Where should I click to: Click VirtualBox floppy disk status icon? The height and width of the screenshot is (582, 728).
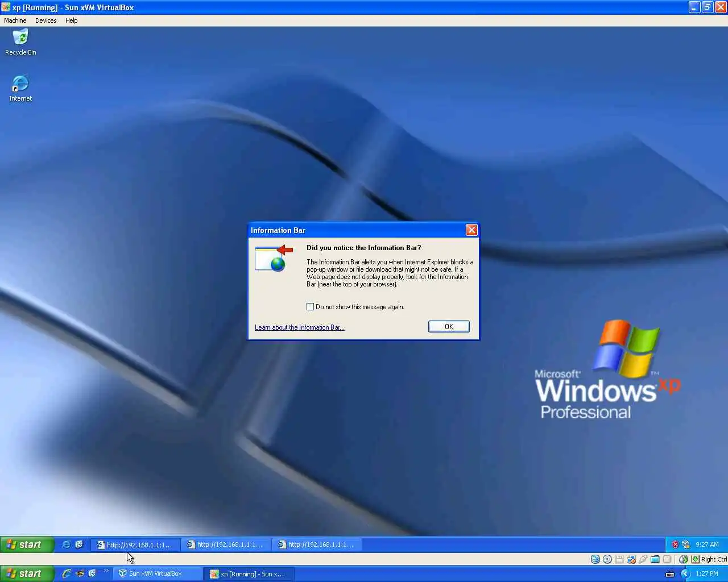point(619,559)
